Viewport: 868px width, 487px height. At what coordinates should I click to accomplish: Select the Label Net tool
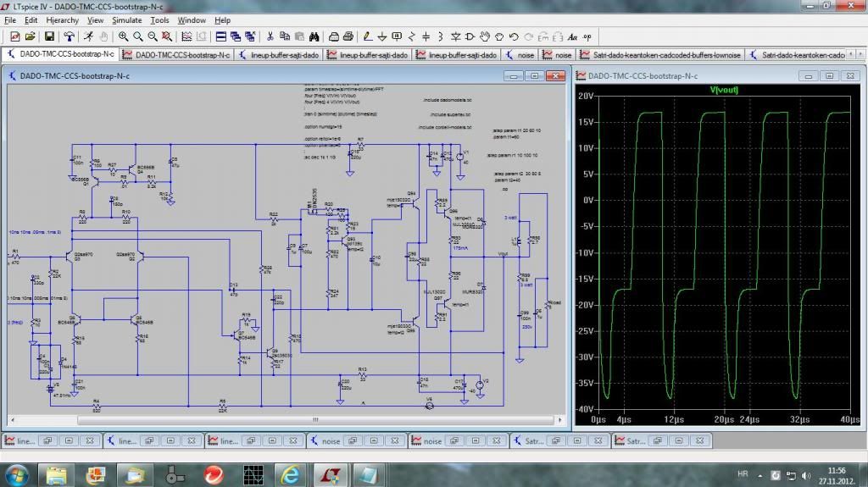pyautogui.click(x=397, y=36)
